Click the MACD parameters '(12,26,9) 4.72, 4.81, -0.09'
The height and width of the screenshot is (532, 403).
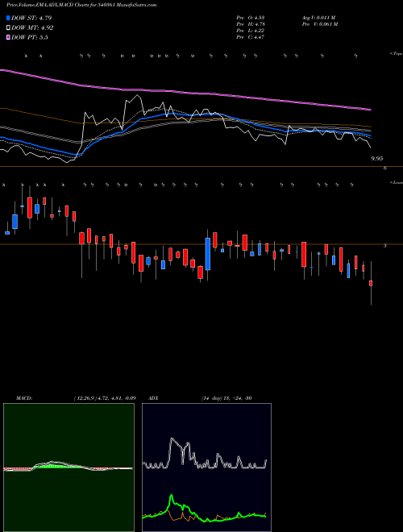click(105, 398)
